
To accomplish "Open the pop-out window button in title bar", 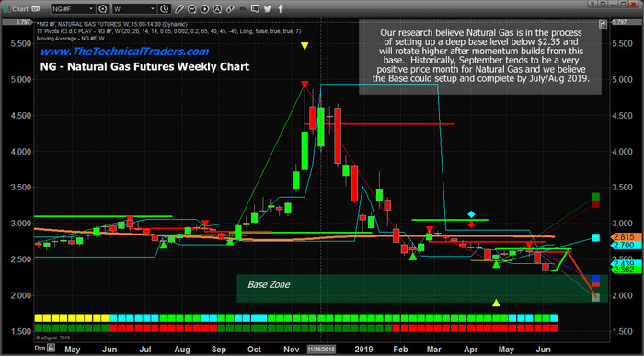I will [603, 4].
